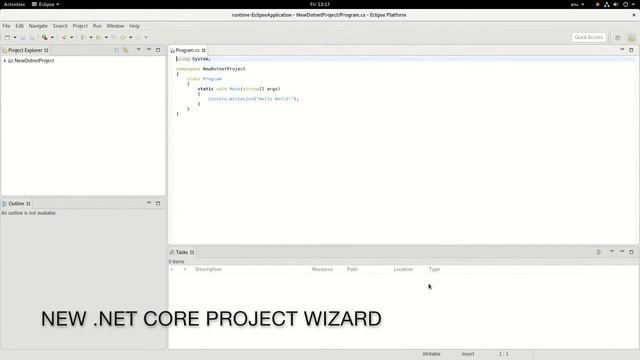Click the Console.WriteLine code line

pos(253,99)
